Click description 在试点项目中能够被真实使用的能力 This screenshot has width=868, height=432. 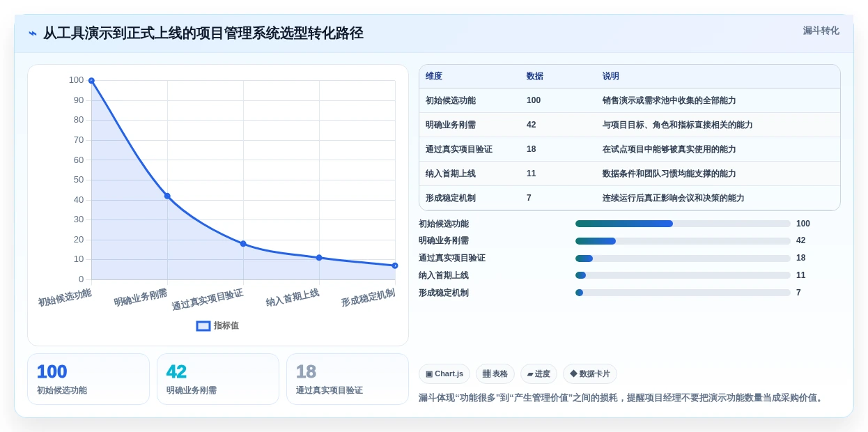(x=669, y=149)
